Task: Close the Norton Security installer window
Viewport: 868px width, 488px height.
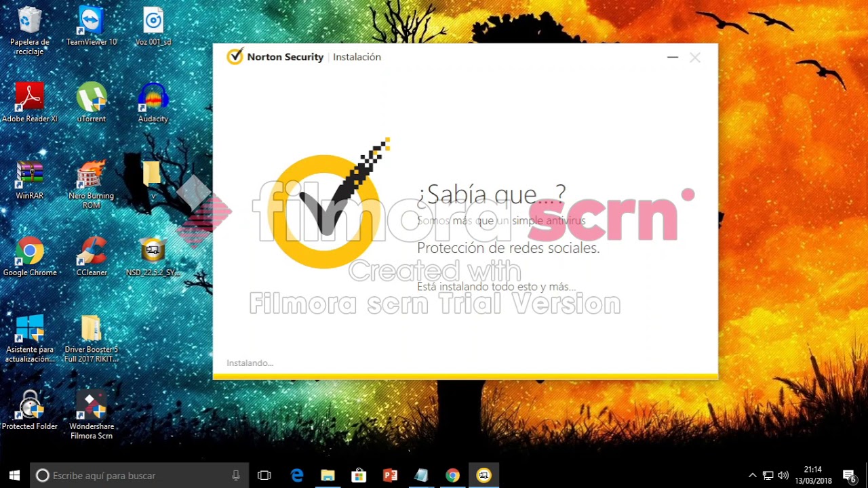Action: pos(695,58)
